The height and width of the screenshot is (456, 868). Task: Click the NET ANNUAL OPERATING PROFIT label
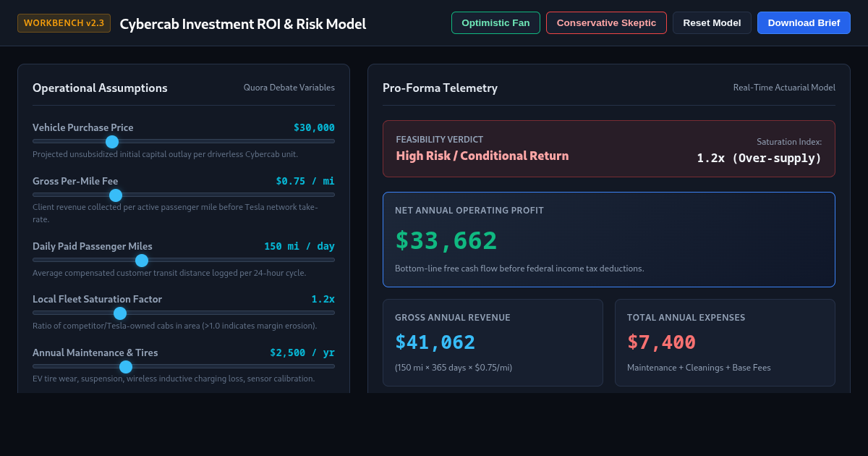click(469, 211)
